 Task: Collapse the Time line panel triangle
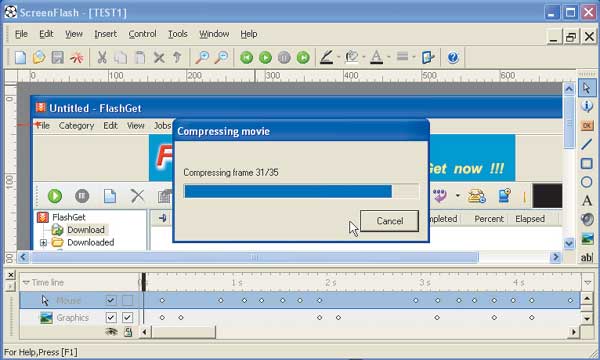[x=26, y=283]
